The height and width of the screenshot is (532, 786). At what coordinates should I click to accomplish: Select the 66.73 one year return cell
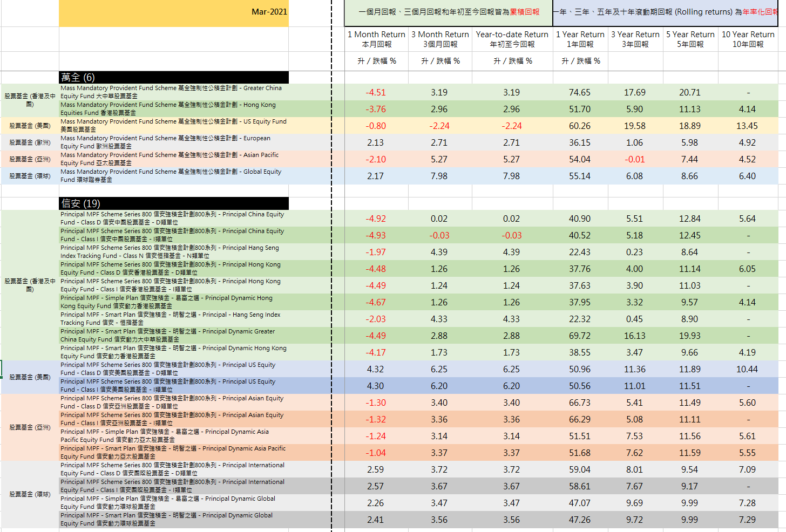(x=580, y=403)
